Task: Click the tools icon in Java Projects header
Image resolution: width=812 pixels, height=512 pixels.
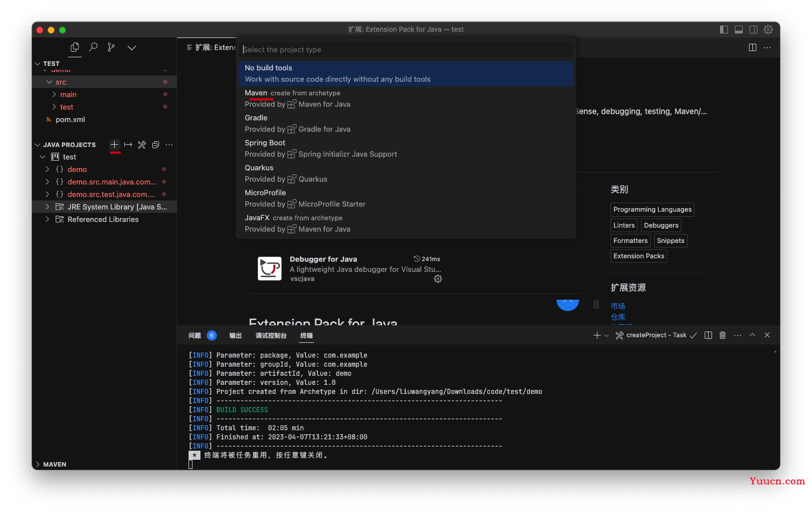Action: (142, 145)
